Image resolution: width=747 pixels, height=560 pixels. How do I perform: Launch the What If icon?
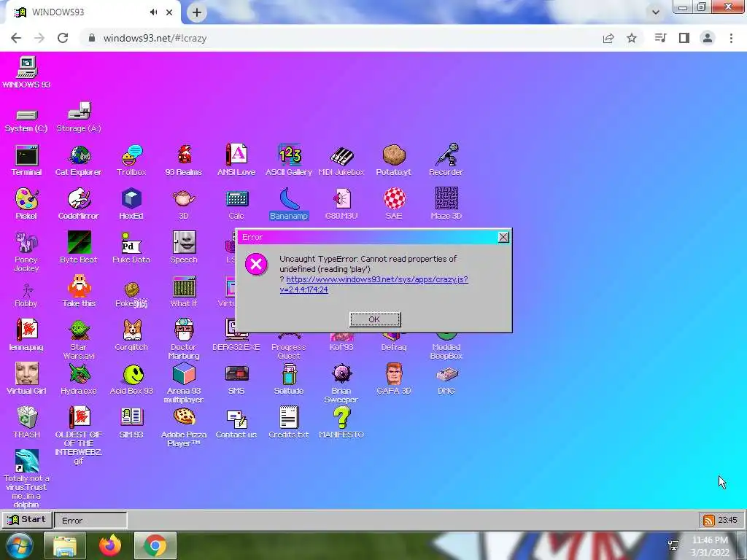tap(184, 286)
